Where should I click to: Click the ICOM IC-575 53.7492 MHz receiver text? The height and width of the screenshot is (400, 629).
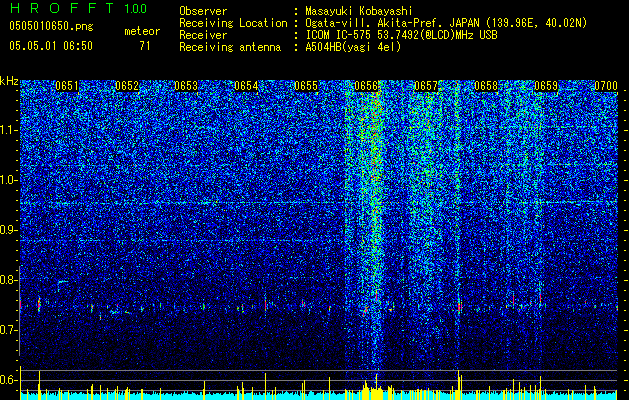[401, 35]
